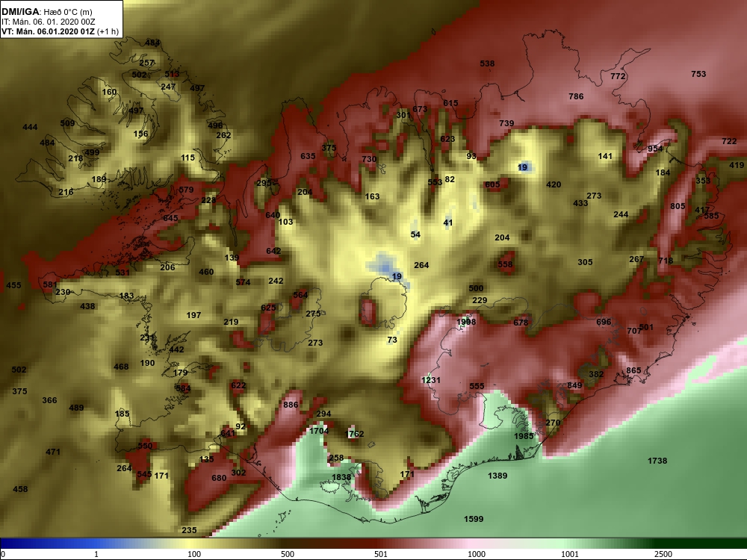Click the '1231' map value

(431, 381)
